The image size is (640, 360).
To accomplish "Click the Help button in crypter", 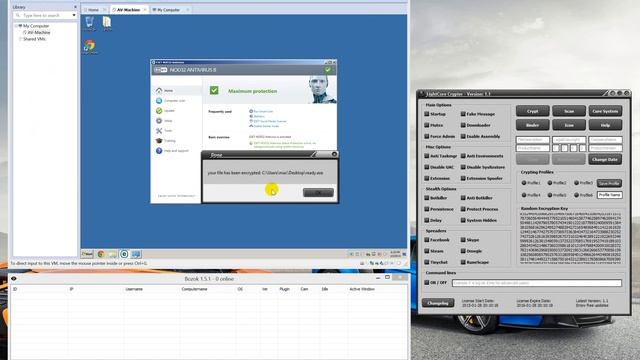I will 605,124.
